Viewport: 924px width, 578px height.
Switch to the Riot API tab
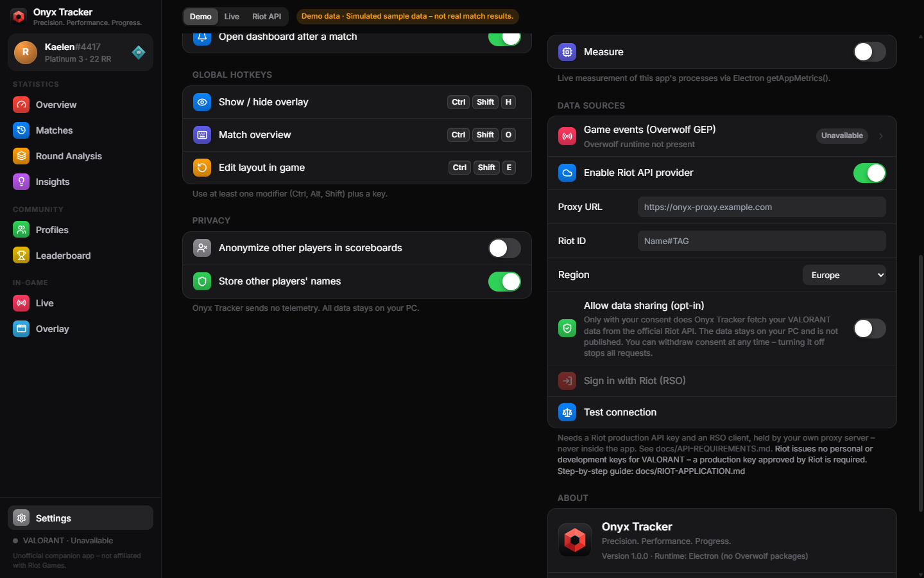[266, 17]
